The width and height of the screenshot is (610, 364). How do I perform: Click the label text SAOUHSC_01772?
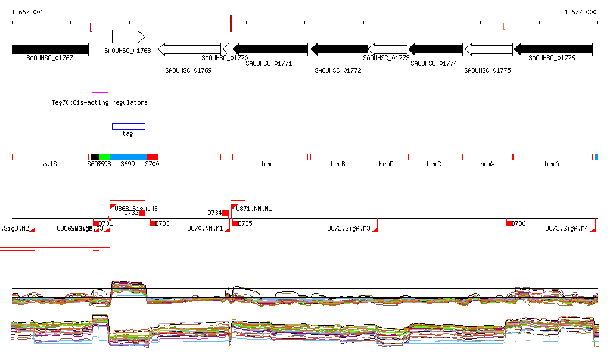tap(338, 70)
